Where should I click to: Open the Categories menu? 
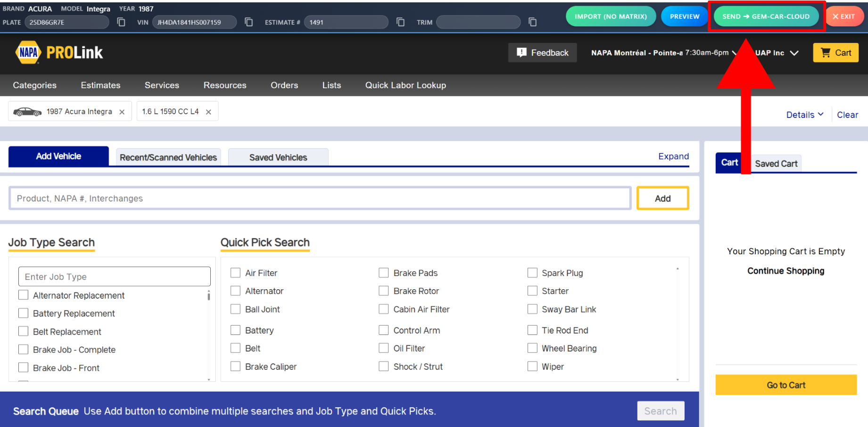tap(35, 85)
